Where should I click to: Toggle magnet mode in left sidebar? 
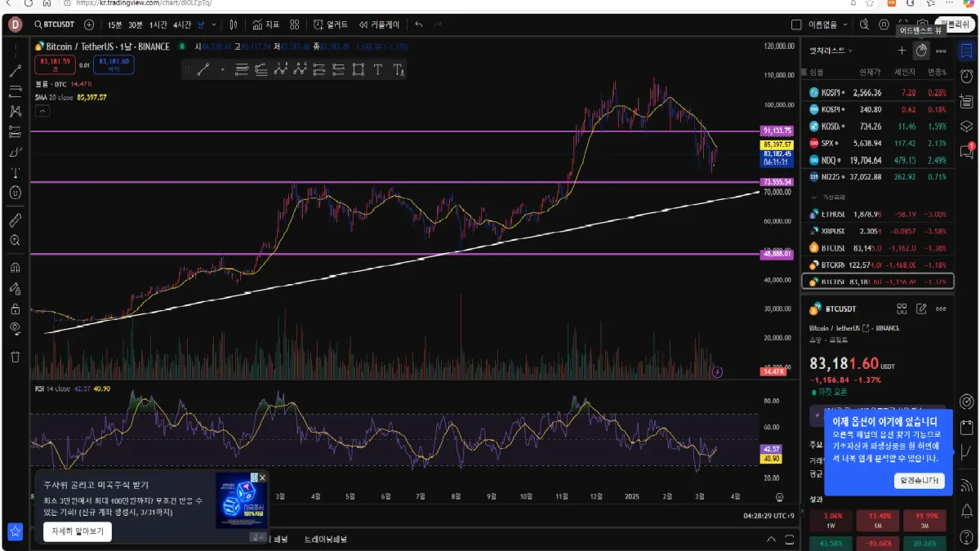[15, 268]
